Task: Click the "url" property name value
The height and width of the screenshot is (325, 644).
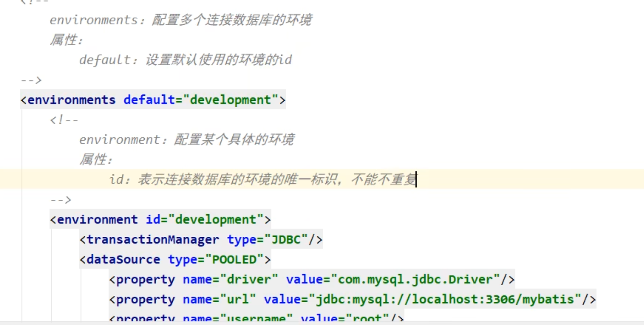Action: 238,299
